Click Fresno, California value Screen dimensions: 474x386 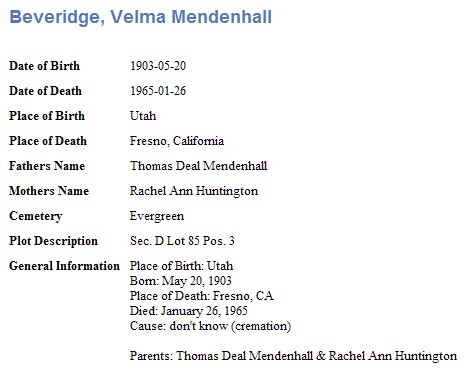coord(177,141)
